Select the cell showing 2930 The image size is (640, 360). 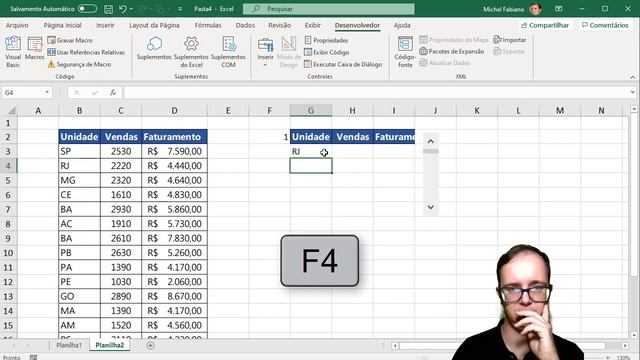click(121, 209)
